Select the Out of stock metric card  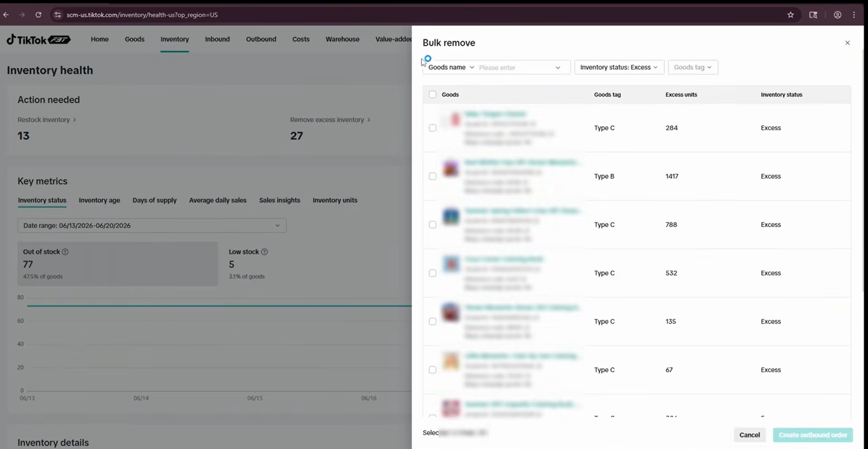118,264
